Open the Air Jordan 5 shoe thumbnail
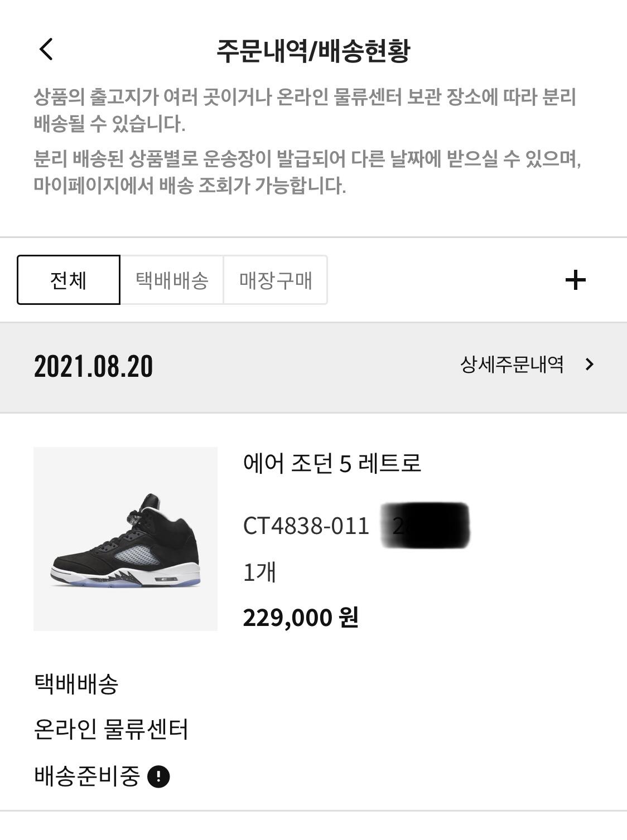The width and height of the screenshot is (627, 840). tap(126, 539)
